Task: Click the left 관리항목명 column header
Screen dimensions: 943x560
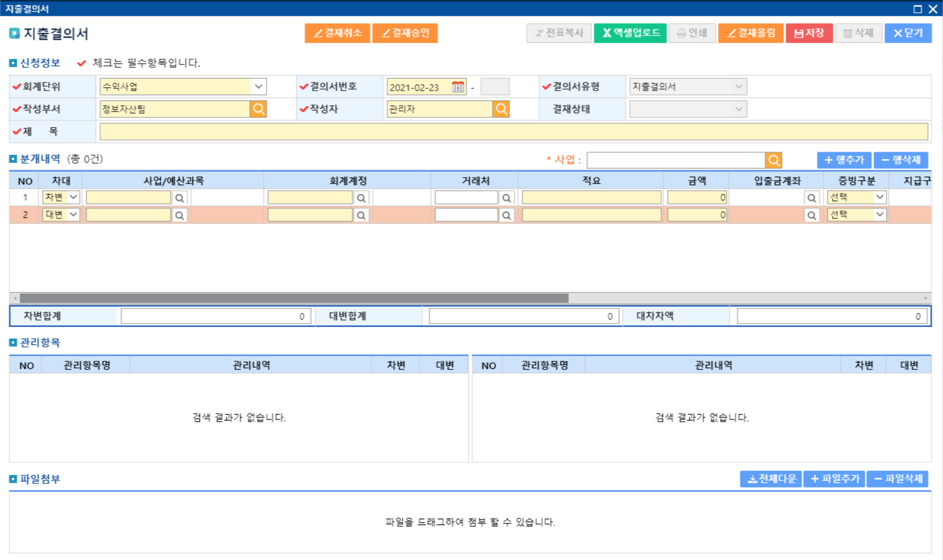Action: [x=87, y=365]
